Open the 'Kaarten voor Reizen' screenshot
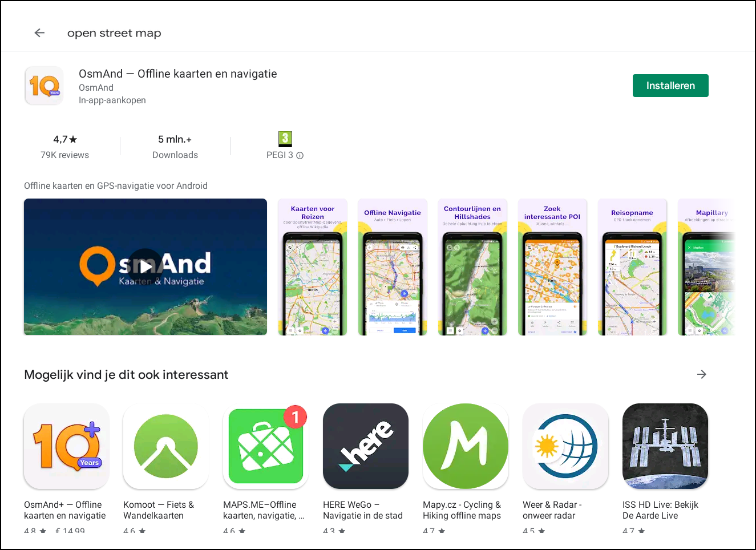The height and width of the screenshot is (550, 756). [x=313, y=267]
